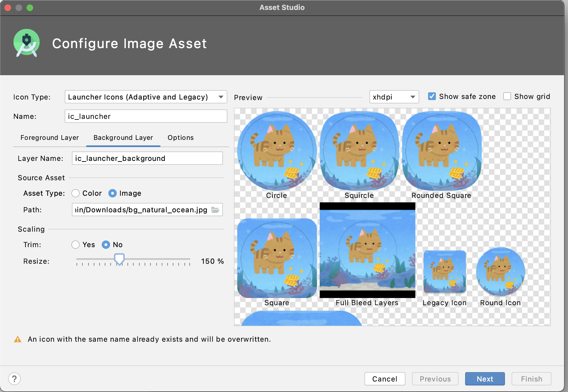Screen dimensions: 568x392
Task: Click the warning triangle icon
Action: [x=18, y=339]
